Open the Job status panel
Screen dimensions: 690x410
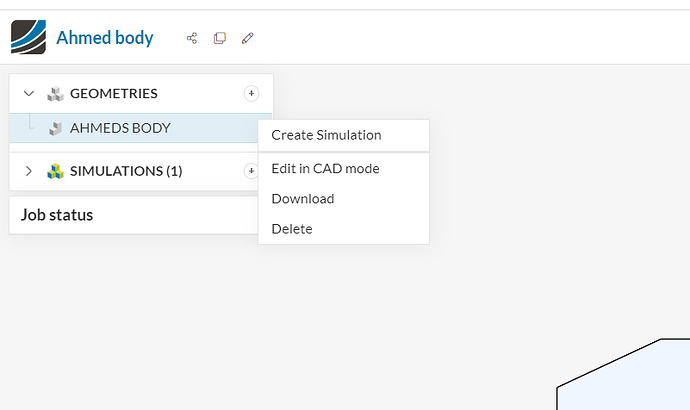point(57,215)
